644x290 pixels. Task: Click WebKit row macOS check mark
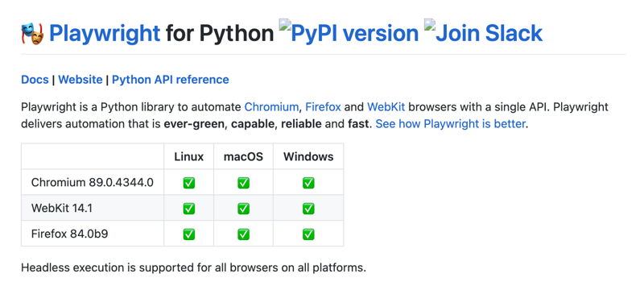(244, 209)
